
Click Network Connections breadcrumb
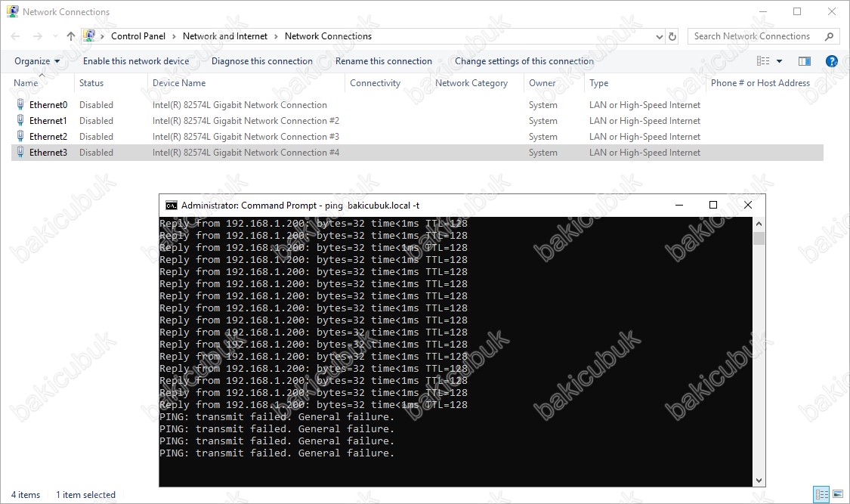[328, 36]
